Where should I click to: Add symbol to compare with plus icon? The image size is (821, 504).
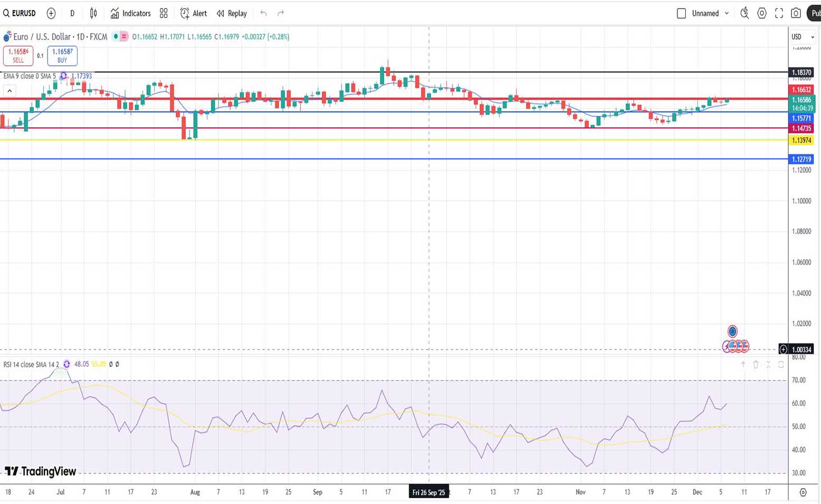click(x=51, y=13)
